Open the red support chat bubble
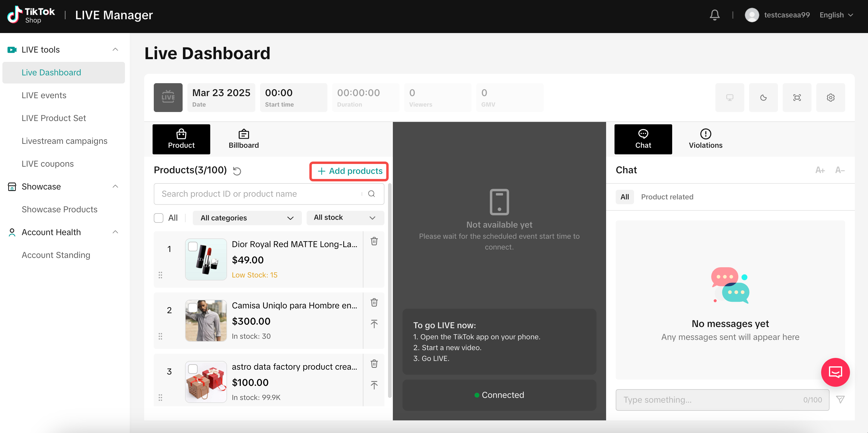The height and width of the screenshot is (433, 868). [x=835, y=372]
